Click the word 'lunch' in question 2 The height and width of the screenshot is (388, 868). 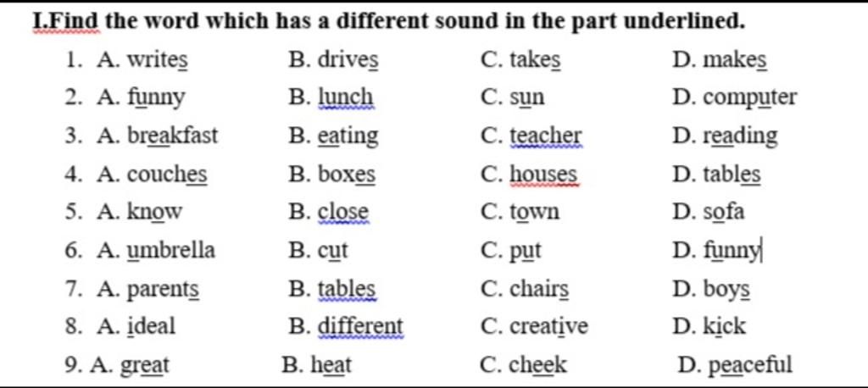(346, 97)
